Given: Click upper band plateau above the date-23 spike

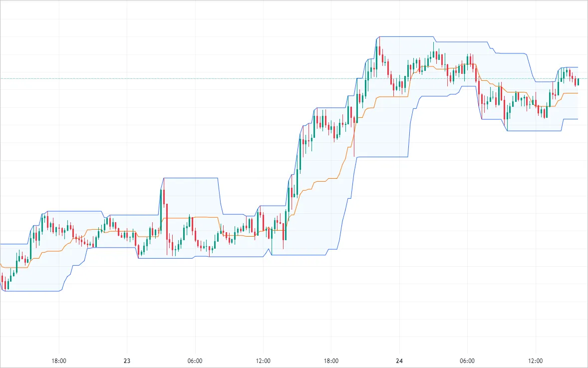Looking at the screenshot, I should [x=191, y=178].
